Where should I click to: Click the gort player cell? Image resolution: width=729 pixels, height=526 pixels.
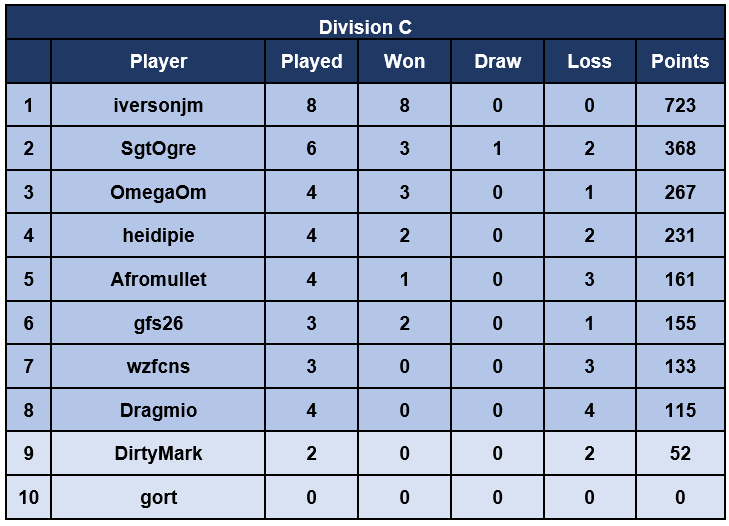(x=158, y=497)
